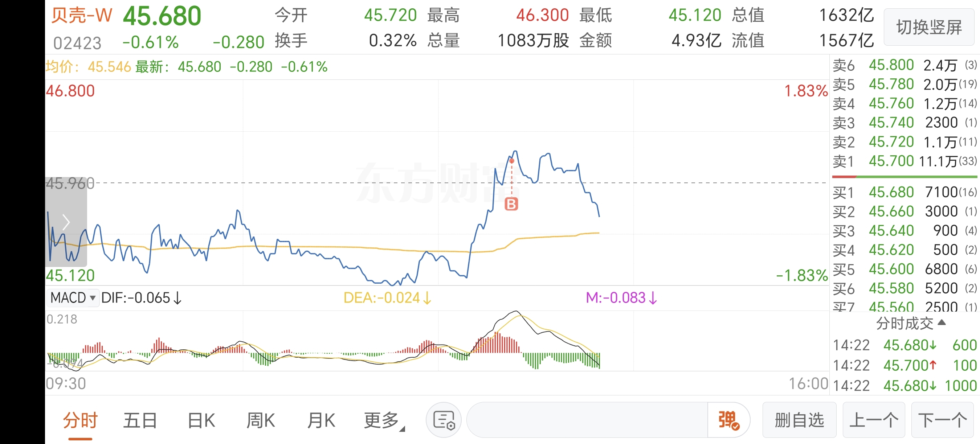Go to previous stock with 上一个
Image resolution: width=980 pixels, height=444 pixels.
(x=874, y=420)
